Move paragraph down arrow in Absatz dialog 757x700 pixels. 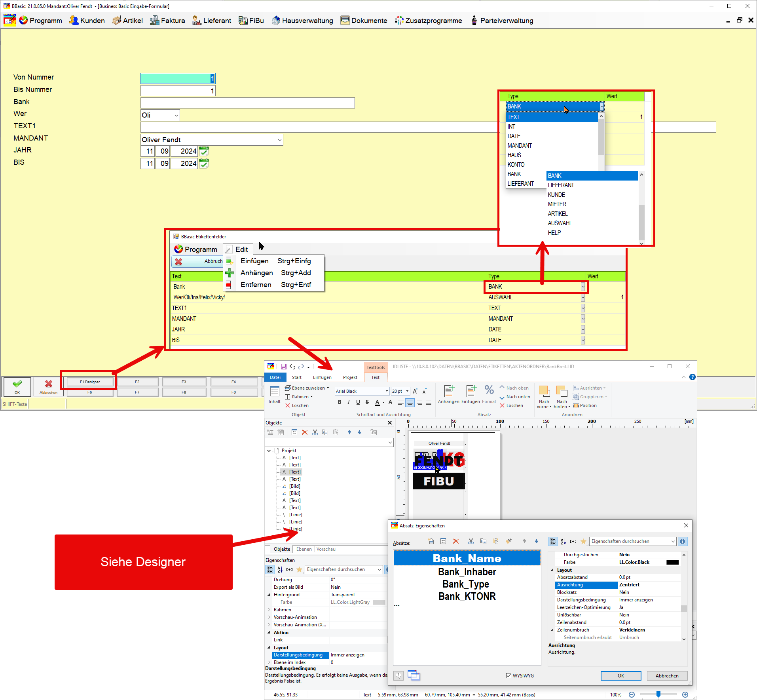pyautogui.click(x=537, y=541)
